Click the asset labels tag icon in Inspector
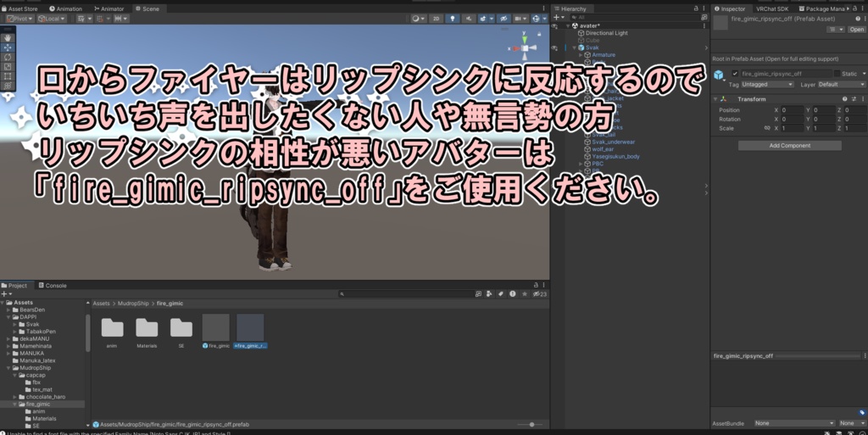 tap(862, 412)
